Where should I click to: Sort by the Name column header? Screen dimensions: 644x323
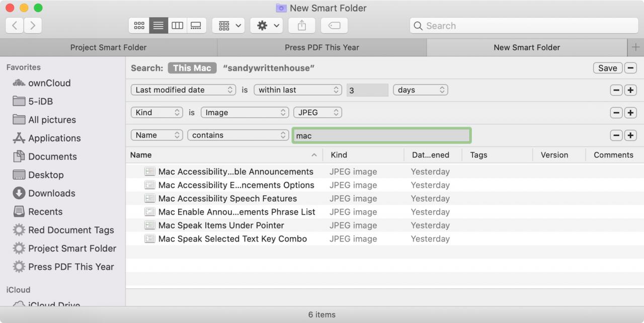224,155
